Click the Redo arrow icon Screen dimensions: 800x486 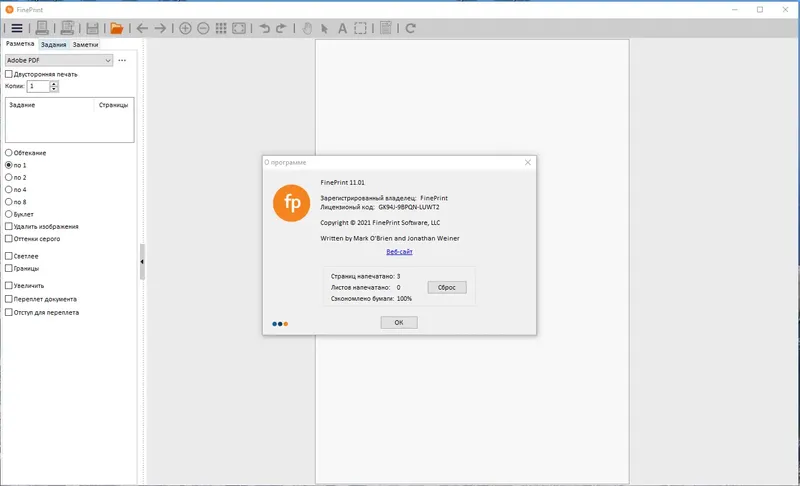(x=281, y=29)
